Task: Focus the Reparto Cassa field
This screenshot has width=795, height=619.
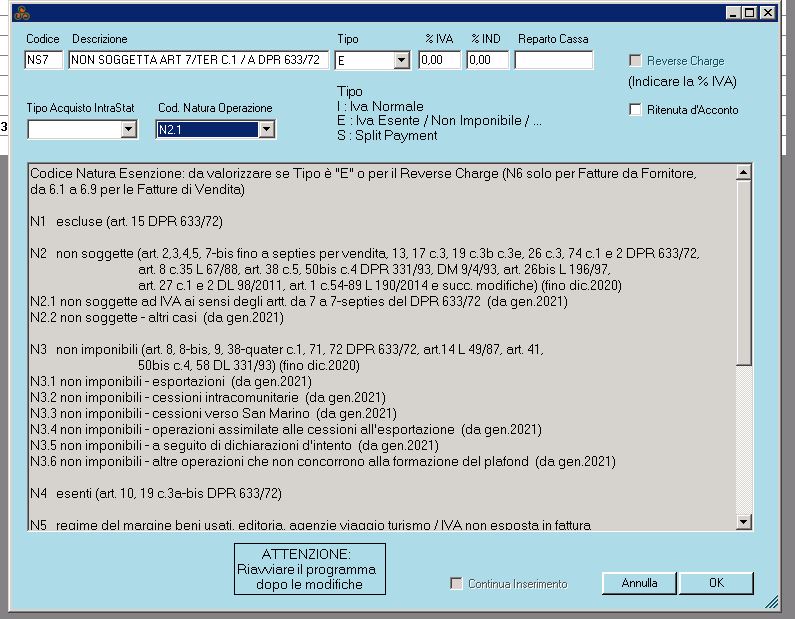Action: click(553, 60)
